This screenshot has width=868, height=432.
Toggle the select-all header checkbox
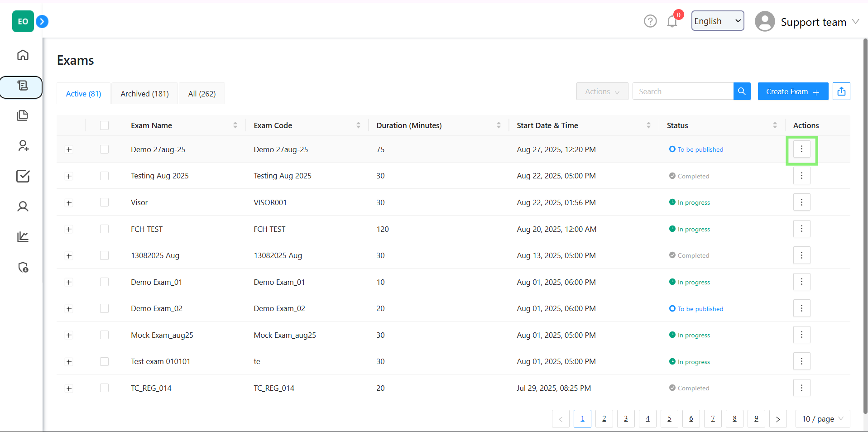(x=104, y=125)
